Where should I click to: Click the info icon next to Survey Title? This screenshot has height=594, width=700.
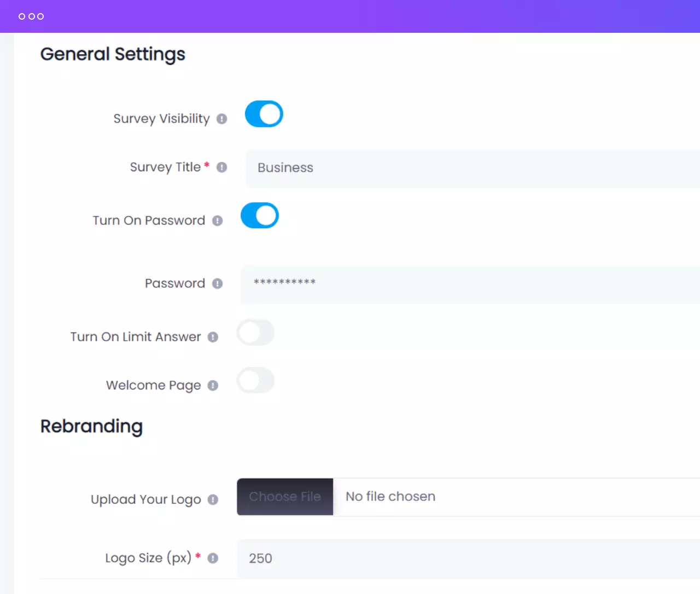click(x=221, y=167)
